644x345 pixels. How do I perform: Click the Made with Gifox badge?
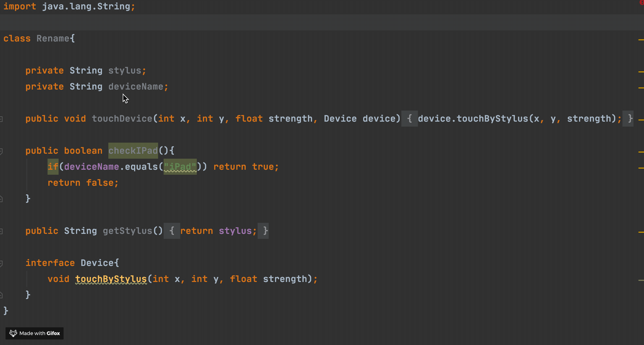35,333
